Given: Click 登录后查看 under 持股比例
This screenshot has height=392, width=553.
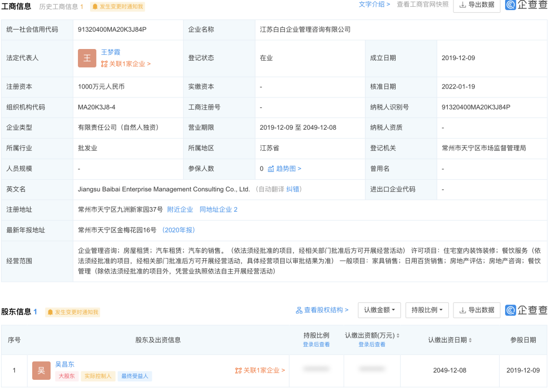Looking at the screenshot, I should (316, 345).
